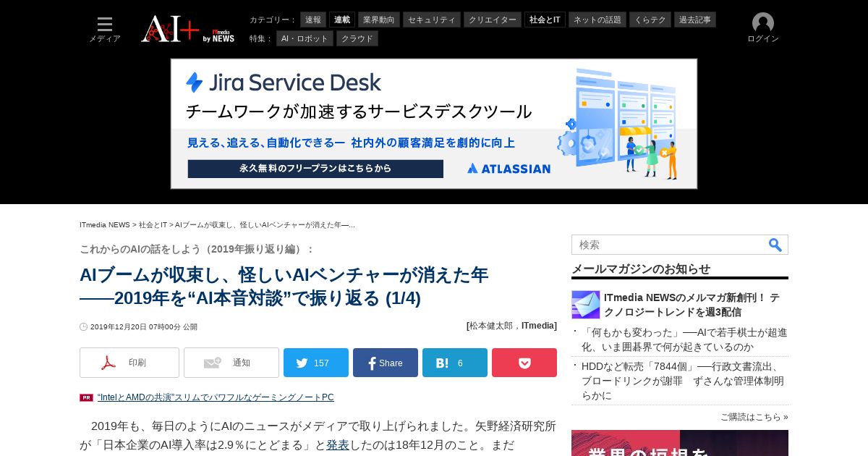Screen dimensions: 868x456
Task: Select the ネットの話題 category
Action: (x=597, y=20)
